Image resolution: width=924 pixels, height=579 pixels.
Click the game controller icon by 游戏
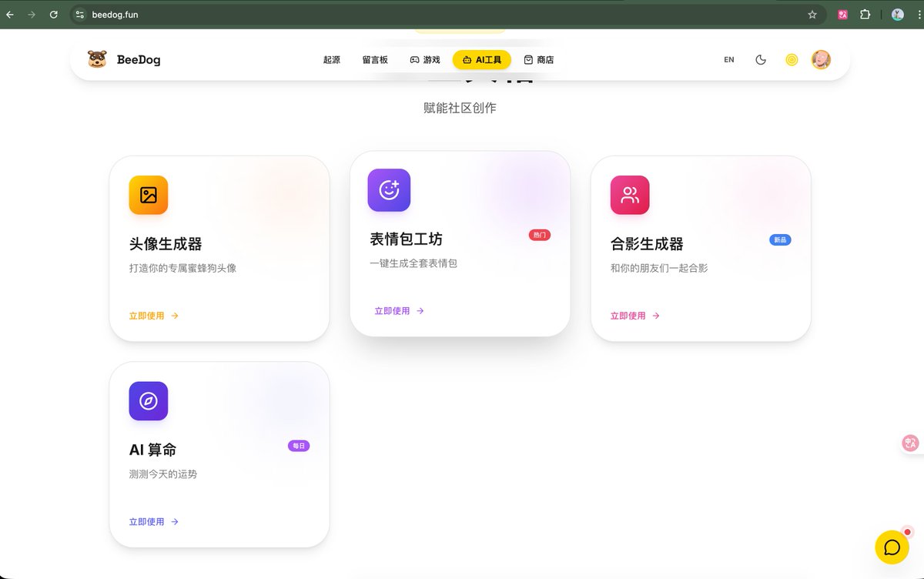(x=414, y=60)
